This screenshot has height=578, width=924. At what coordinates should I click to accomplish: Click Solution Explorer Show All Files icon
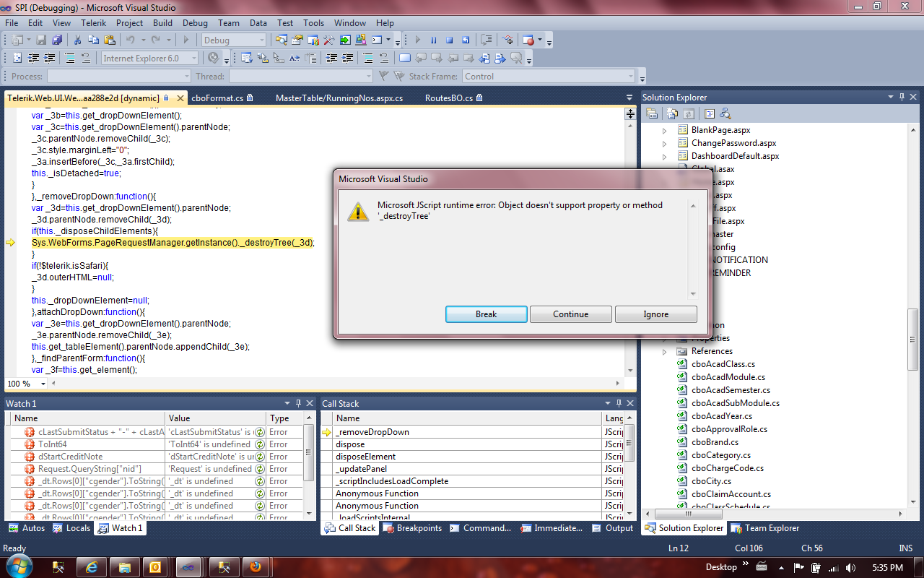673,113
